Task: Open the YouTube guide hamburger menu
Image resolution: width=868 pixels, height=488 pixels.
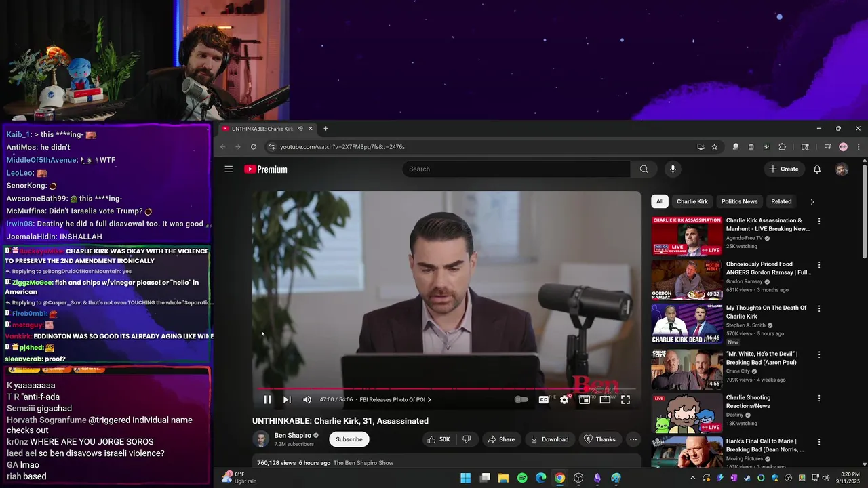Action: 229,169
